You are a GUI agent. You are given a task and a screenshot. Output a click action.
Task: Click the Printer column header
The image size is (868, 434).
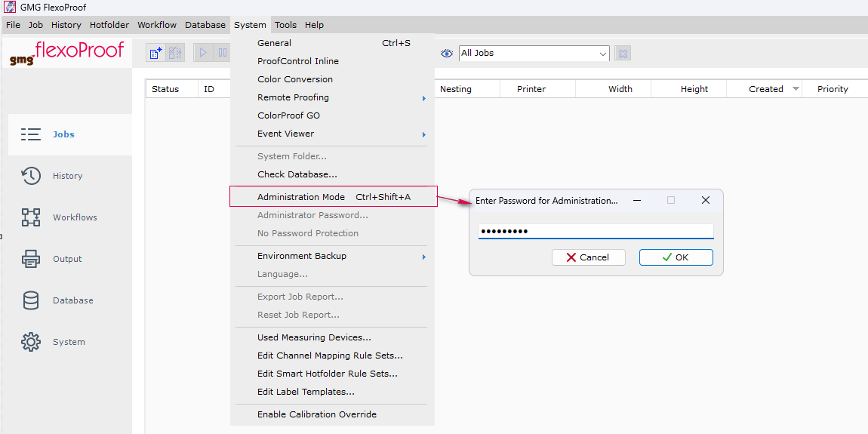(x=537, y=89)
